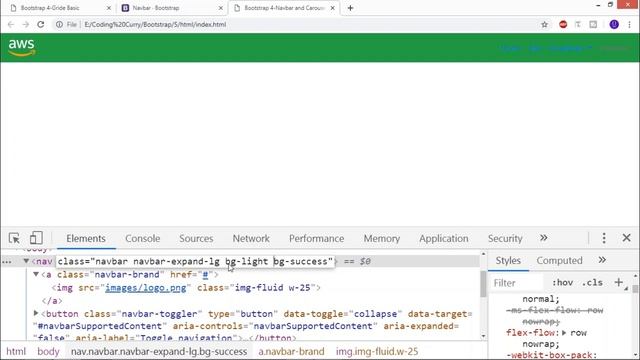Select the inspect element picker icon
640x360 pixels.
coord(14,238)
